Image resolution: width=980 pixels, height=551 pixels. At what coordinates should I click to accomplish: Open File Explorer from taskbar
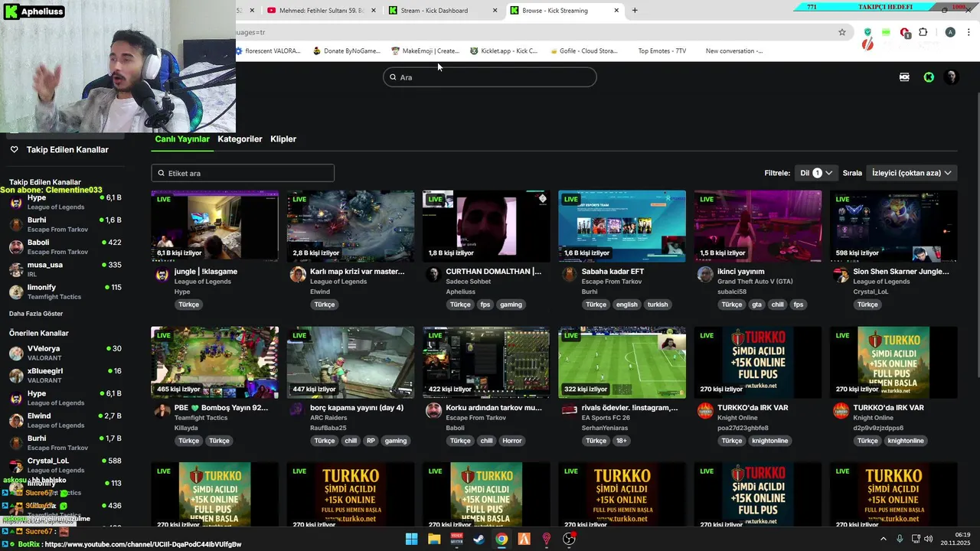434,539
